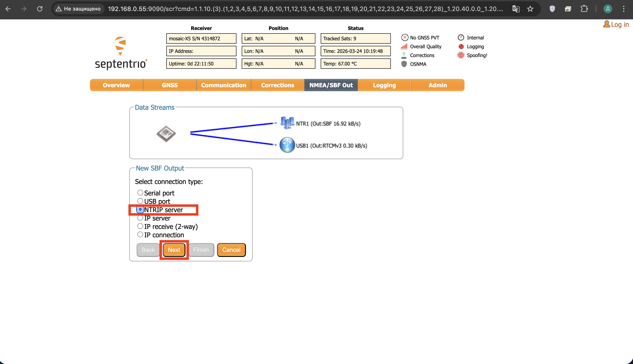Open browser extensions puzzle icon
Viewport: 633px width, 364px height.
point(584,9)
